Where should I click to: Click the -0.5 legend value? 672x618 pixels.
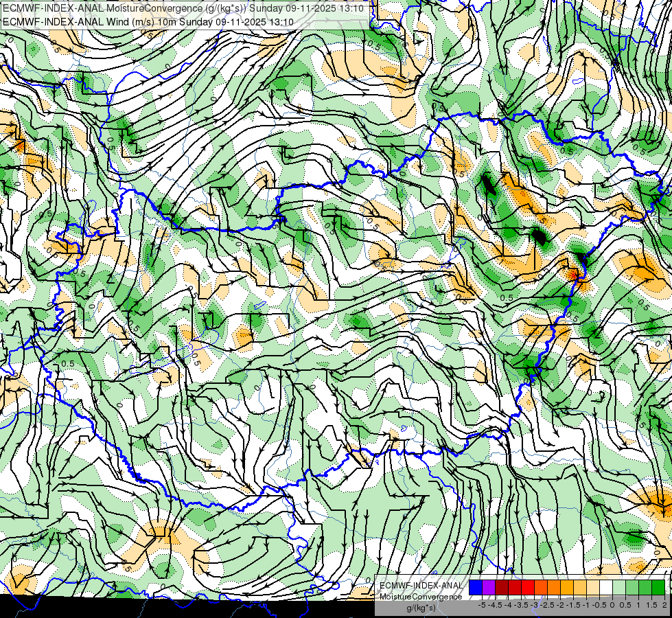point(599,605)
